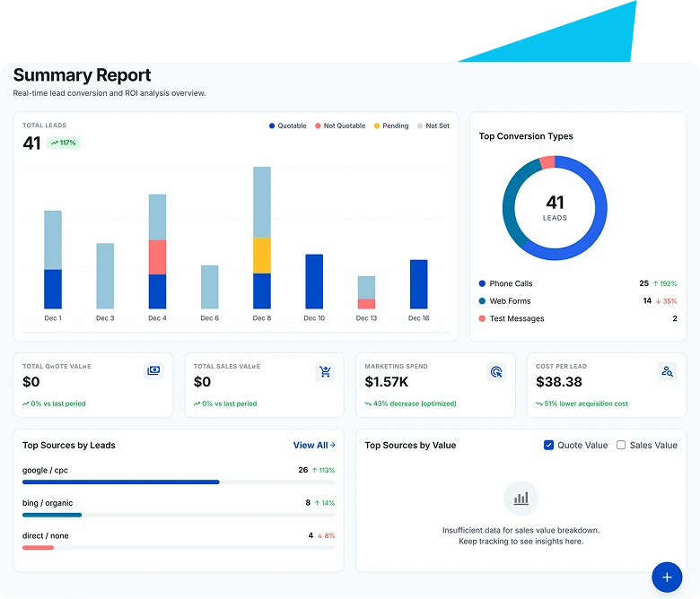700x599 pixels.
Task: Click the Summary Report heading
Action: (83, 75)
